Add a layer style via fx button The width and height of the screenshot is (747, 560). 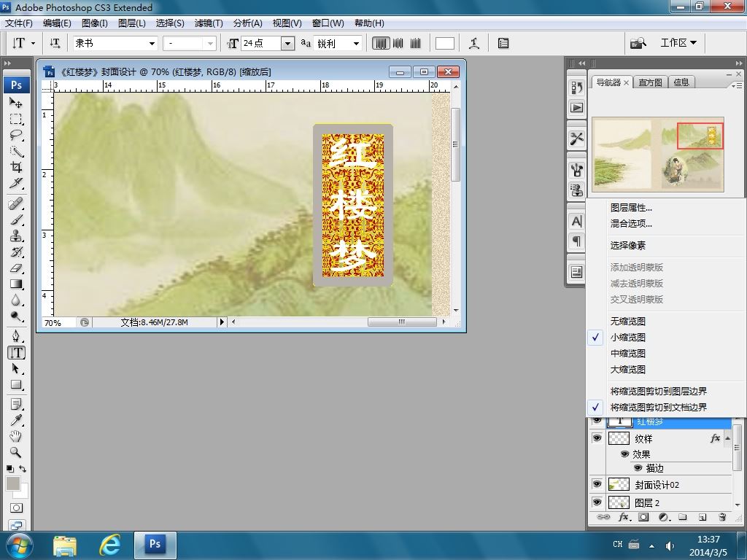click(624, 517)
